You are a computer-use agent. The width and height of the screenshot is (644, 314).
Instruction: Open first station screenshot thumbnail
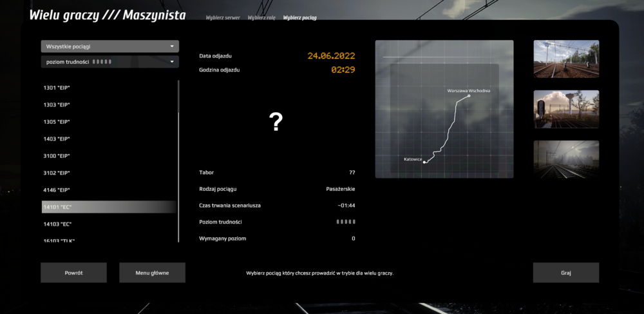(x=566, y=59)
